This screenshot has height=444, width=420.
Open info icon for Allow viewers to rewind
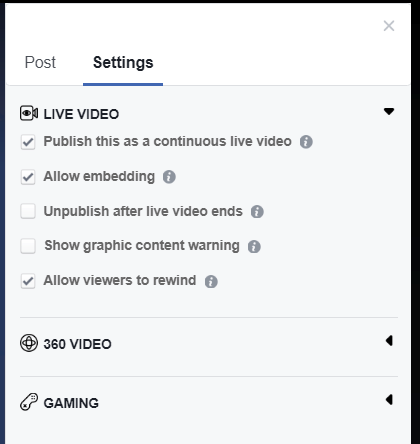[x=211, y=282]
